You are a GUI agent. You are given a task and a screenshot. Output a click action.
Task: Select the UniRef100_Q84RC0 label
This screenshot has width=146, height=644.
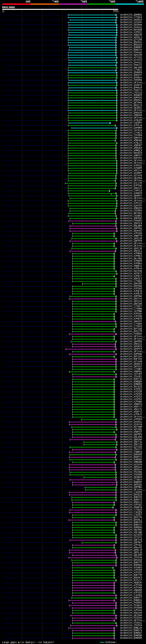pos(131,196)
